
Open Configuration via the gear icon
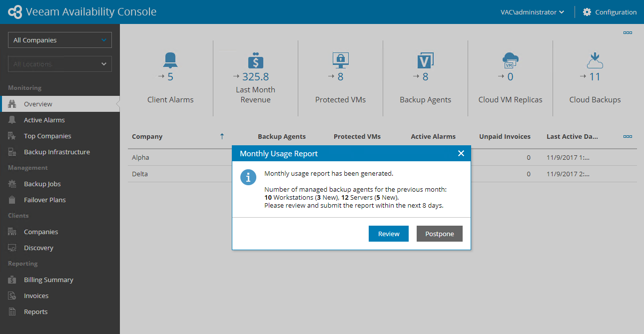coord(587,12)
